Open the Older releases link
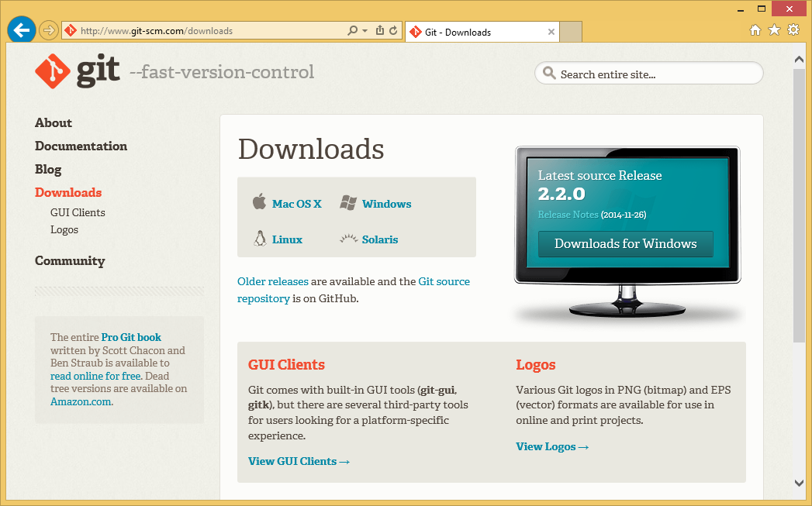Screen dimensions: 812x506 (x=273, y=281)
